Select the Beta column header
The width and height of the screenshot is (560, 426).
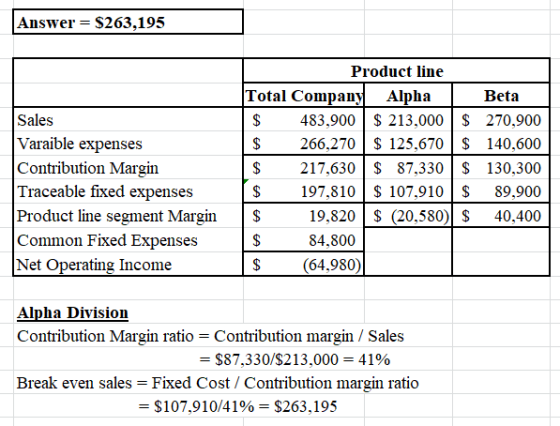pos(501,95)
